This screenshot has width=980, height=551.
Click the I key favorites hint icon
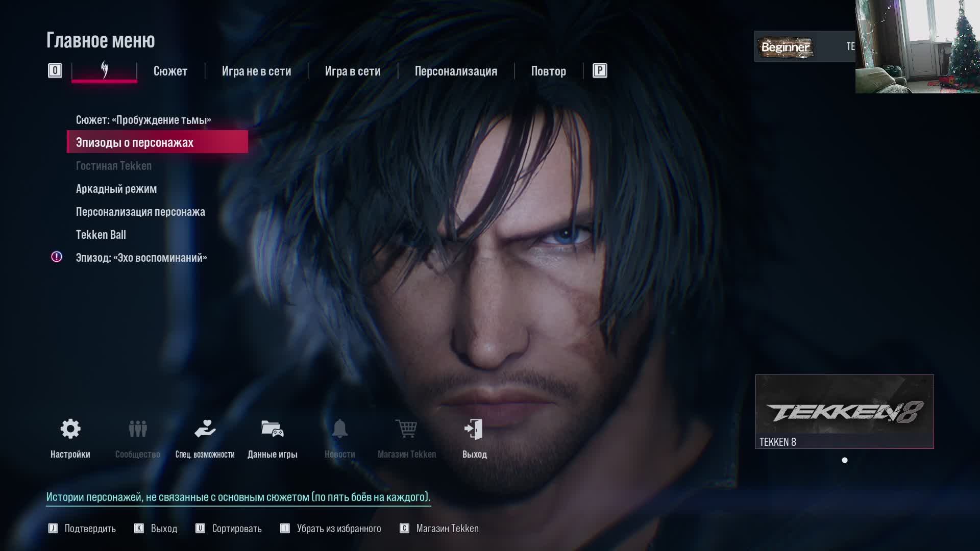(285, 529)
